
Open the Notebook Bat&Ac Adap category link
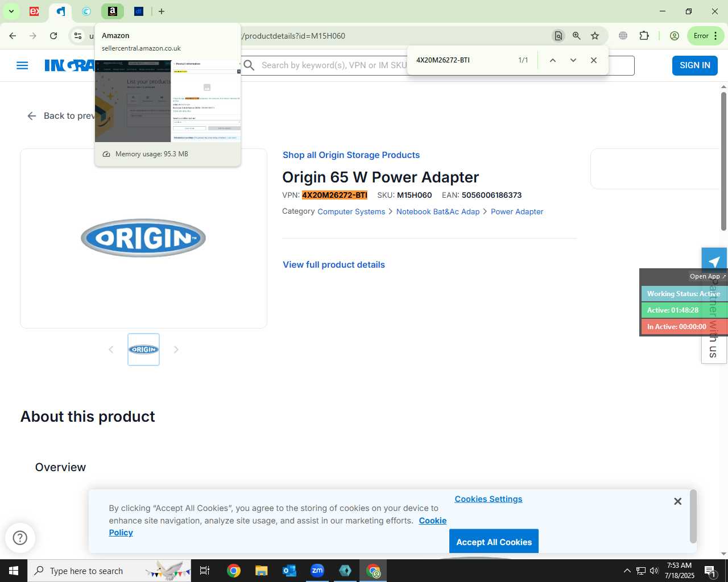[438, 211]
